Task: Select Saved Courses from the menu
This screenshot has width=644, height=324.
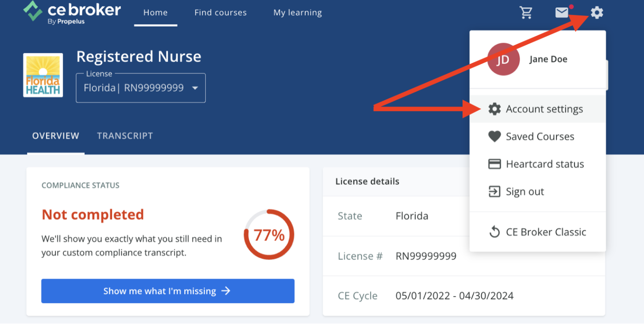Action: click(x=537, y=136)
